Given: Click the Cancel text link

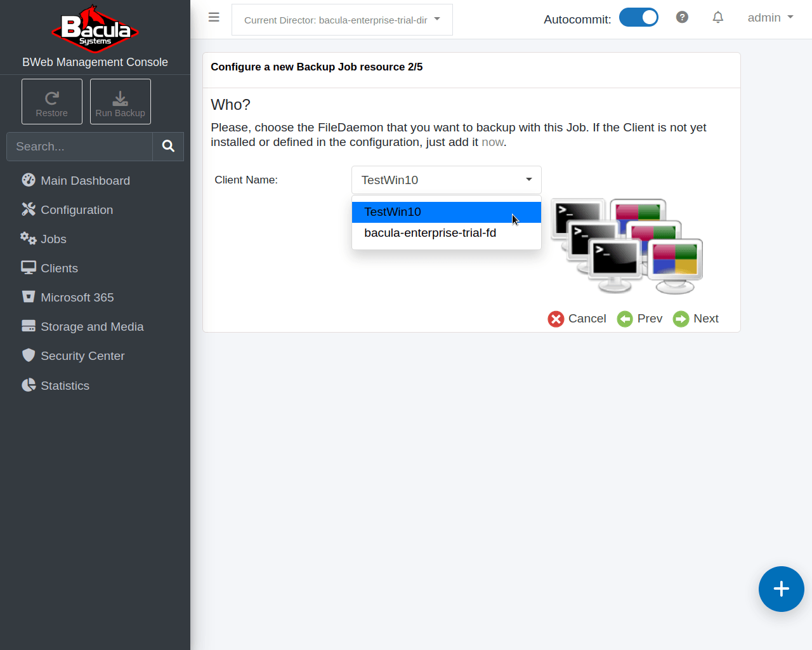Looking at the screenshot, I should click(x=587, y=319).
